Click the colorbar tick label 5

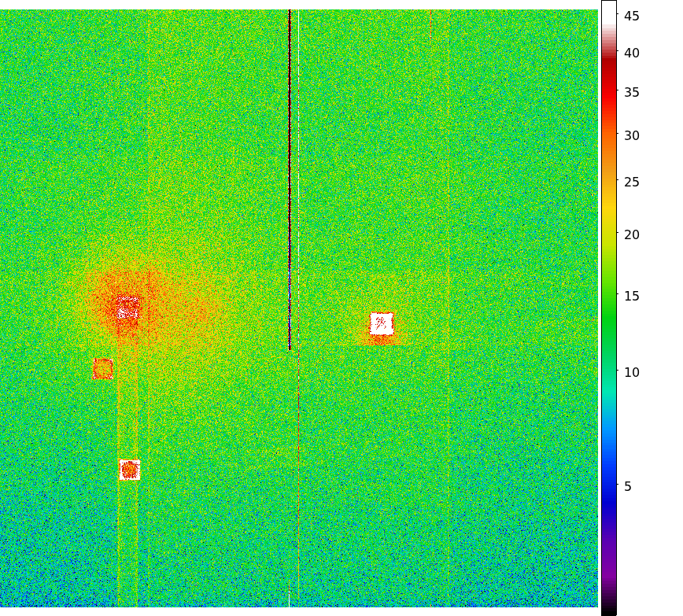(x=627, y=487)
